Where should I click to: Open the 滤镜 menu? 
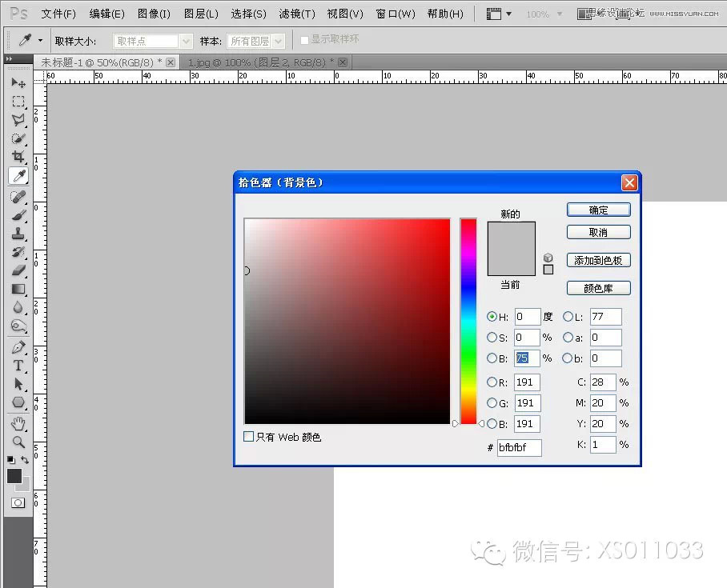coord(296,13)
